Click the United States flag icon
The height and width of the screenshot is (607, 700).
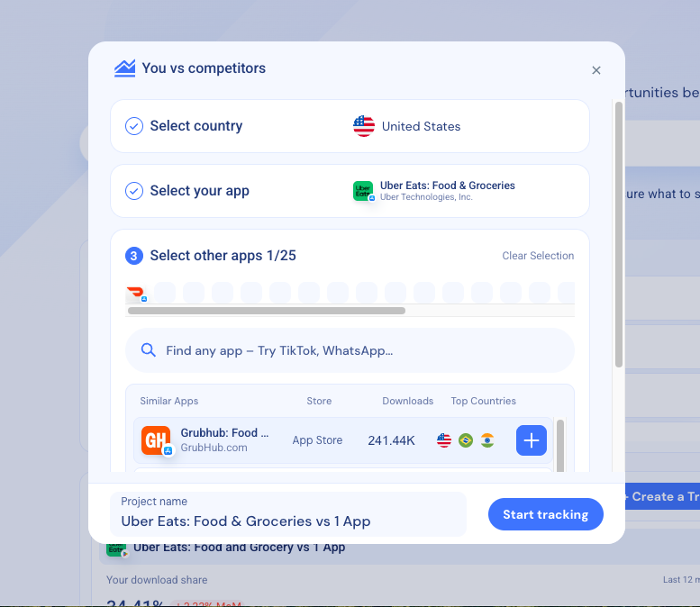(x=364, y=126)
